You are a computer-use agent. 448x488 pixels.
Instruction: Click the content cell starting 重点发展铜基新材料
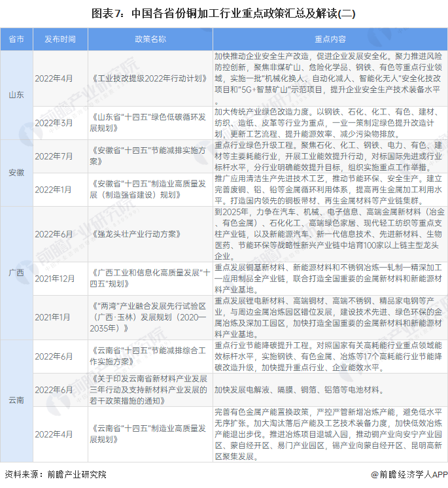tap(330, 279)
